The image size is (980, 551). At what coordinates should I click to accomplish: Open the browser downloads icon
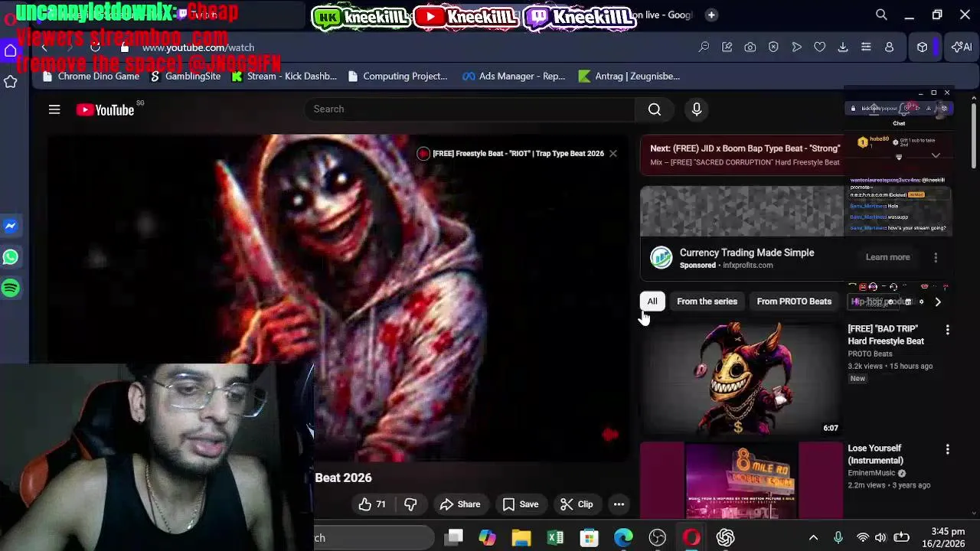(x=843, y=47)
